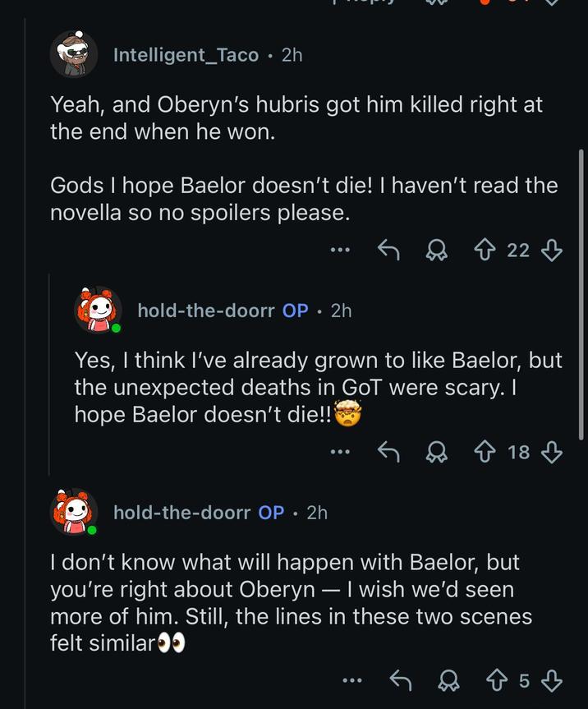
Task: Click the award icon on the 18-point comment
Action: [438, 451]
